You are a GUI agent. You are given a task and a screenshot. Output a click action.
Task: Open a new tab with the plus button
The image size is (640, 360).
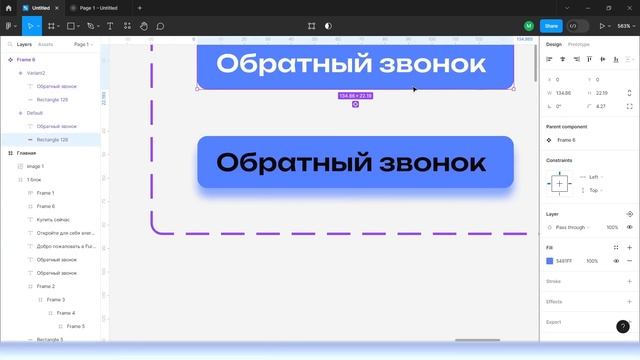[x=140, y=8]
